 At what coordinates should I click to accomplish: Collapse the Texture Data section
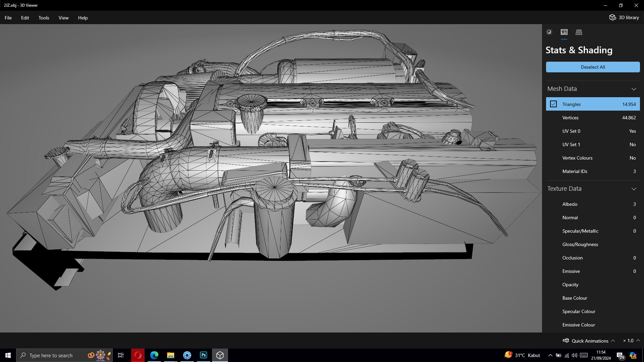pos(634,189)
